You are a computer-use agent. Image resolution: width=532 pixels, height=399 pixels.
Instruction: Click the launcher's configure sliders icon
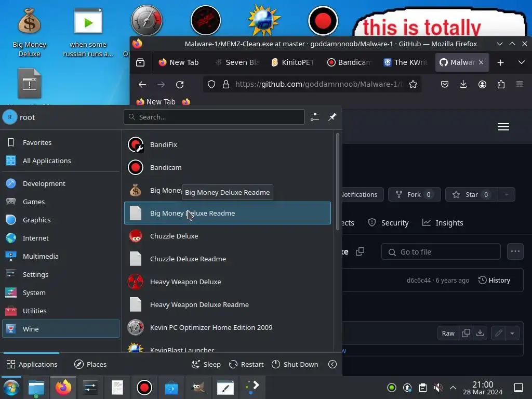(314, 117)
